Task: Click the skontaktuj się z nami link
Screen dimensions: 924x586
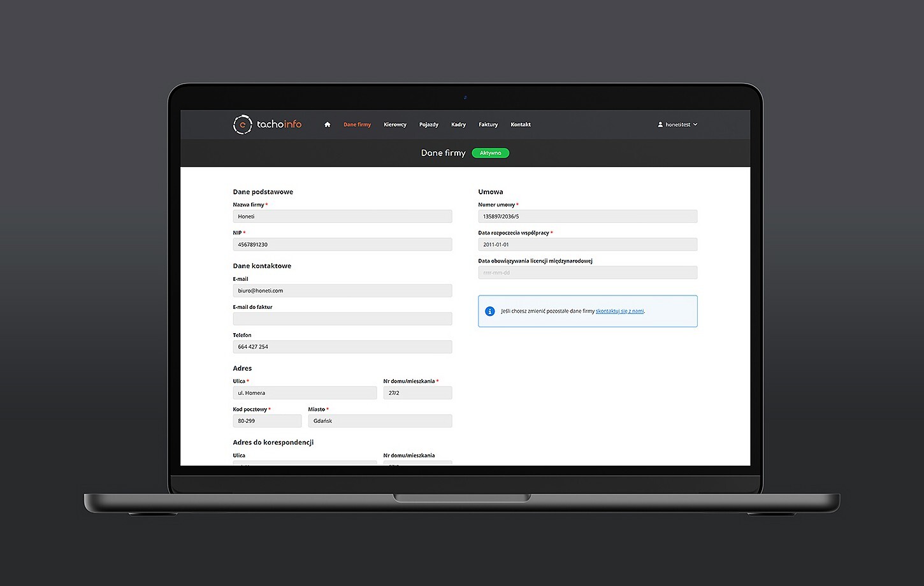Action: pyautogui.click(x=619, y=311)
